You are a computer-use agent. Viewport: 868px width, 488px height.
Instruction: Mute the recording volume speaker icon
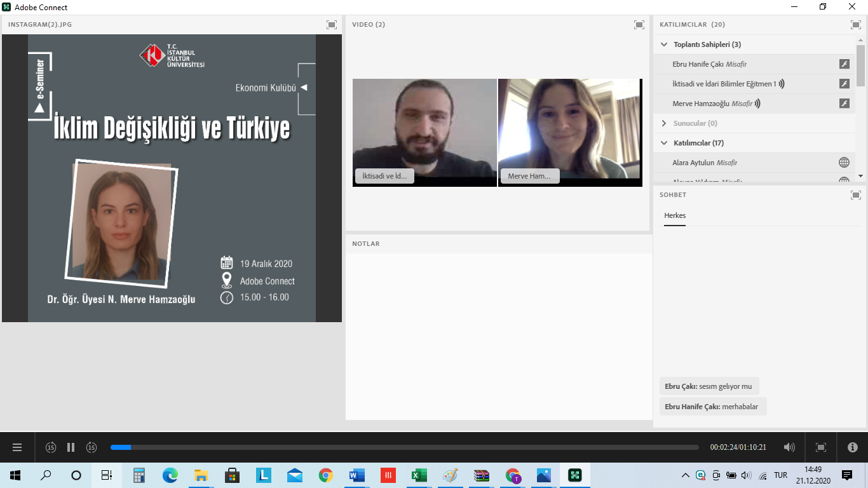[x=789, y=447]
